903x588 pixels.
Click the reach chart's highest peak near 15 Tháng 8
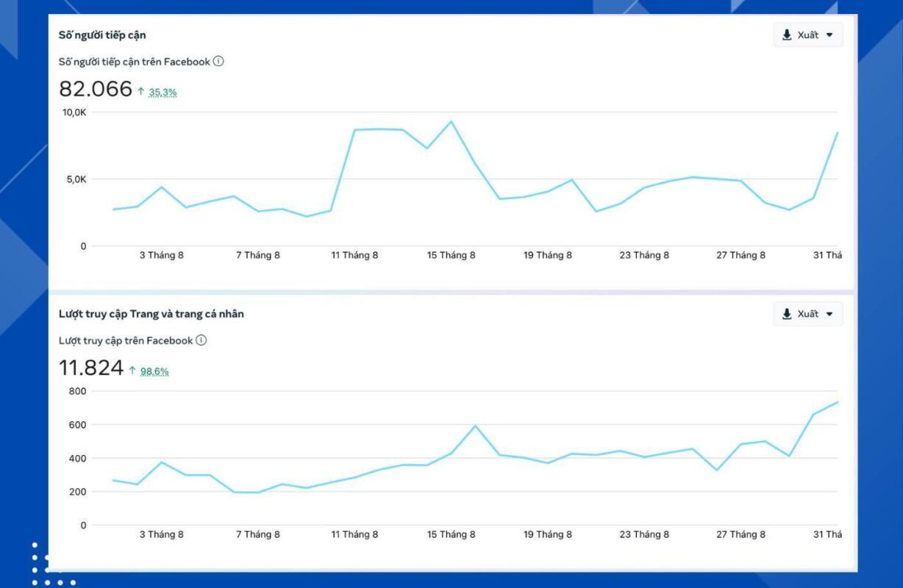click(451, 122)
